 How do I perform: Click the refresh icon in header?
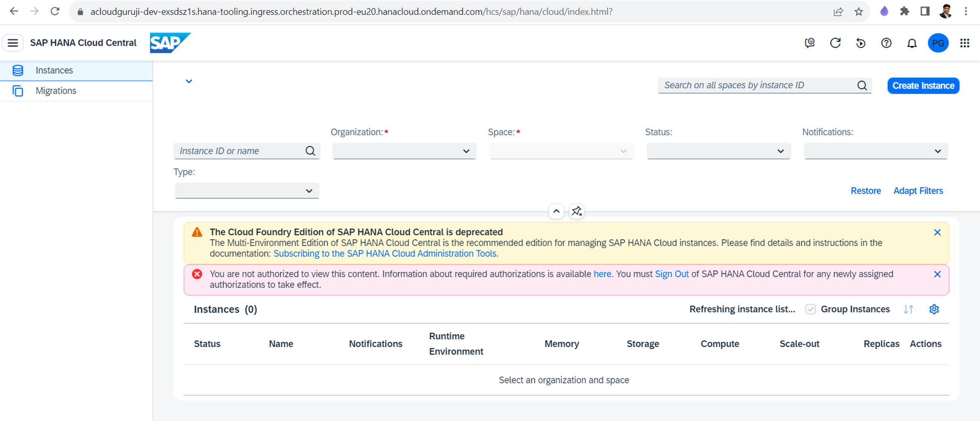(x=835, y=43)
